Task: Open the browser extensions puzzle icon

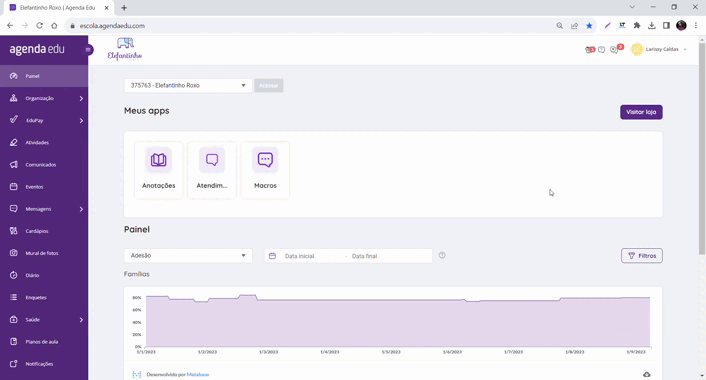Action: click(637, 26)
